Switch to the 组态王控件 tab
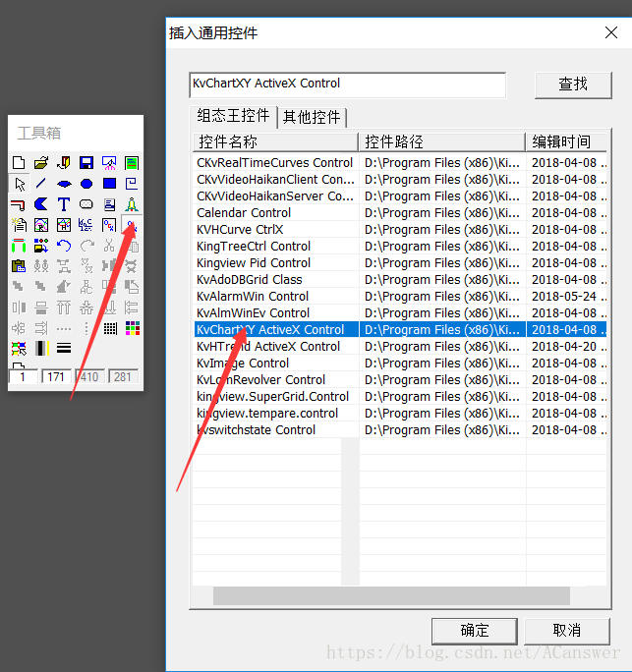This screenshot has height=672, width=632. (x=233, y=116)
